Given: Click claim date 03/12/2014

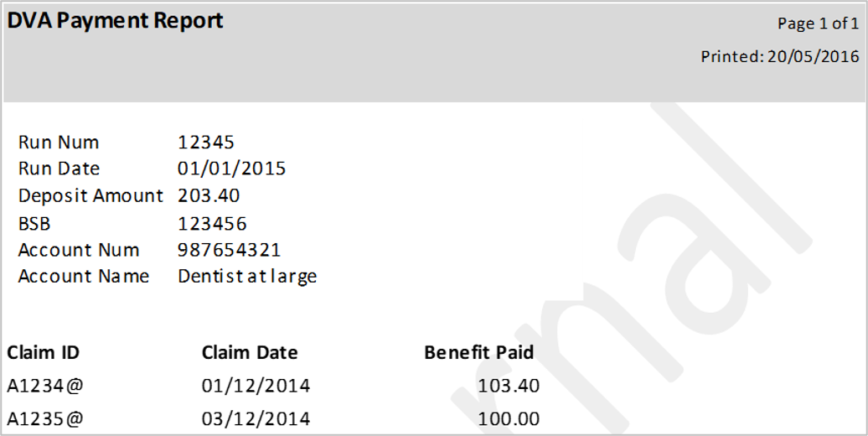Looking at the screenshot, I should point(256,419).
